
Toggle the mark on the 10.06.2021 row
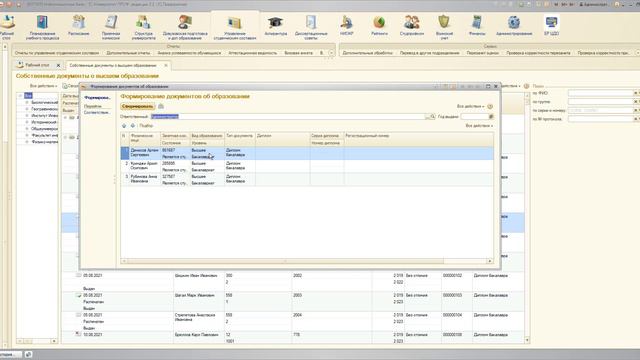click(x=78, y=334)
